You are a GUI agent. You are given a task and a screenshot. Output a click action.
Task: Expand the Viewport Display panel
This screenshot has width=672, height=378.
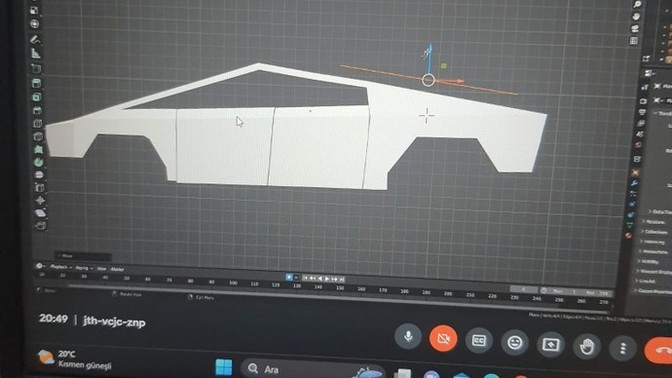coord(654,272)
